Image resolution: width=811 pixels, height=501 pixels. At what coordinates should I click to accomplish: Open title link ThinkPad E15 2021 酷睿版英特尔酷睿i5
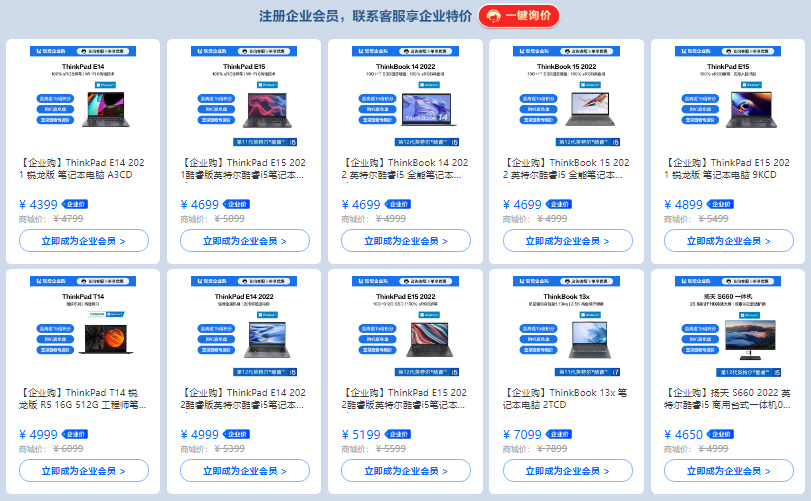[x=243, y=169]
